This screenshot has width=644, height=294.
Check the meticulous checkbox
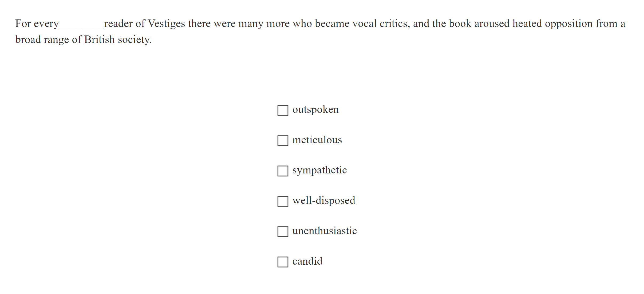click(283, 141)
